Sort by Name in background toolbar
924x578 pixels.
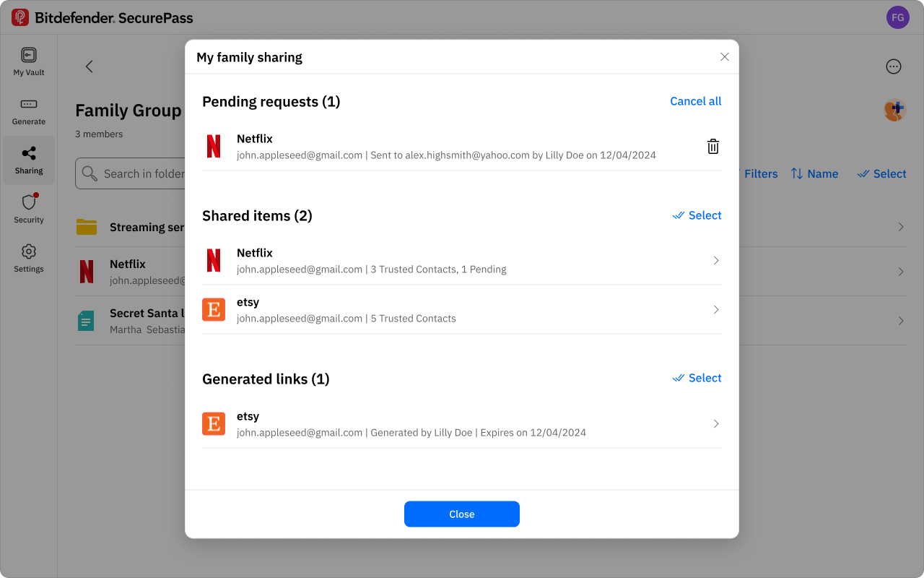(814, 174)
